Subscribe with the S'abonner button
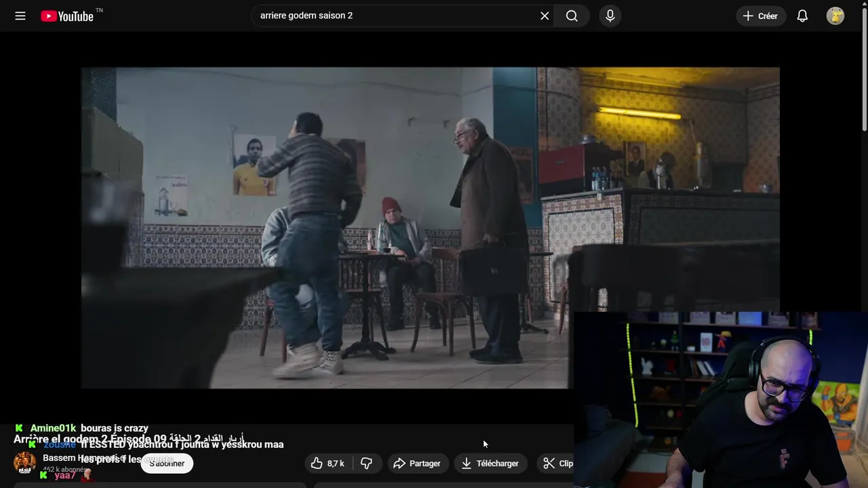 (167, 464)
